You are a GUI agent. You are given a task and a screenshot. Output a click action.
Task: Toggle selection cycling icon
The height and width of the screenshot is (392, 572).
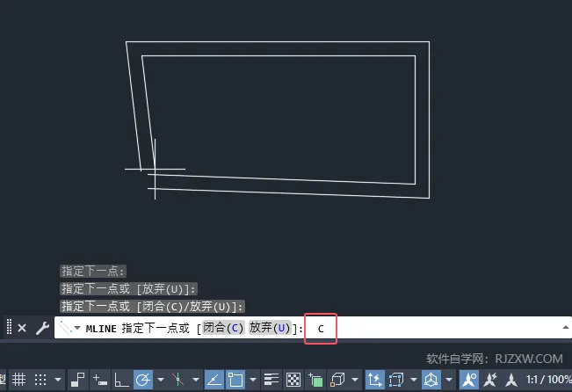click(x=315, y=380)
